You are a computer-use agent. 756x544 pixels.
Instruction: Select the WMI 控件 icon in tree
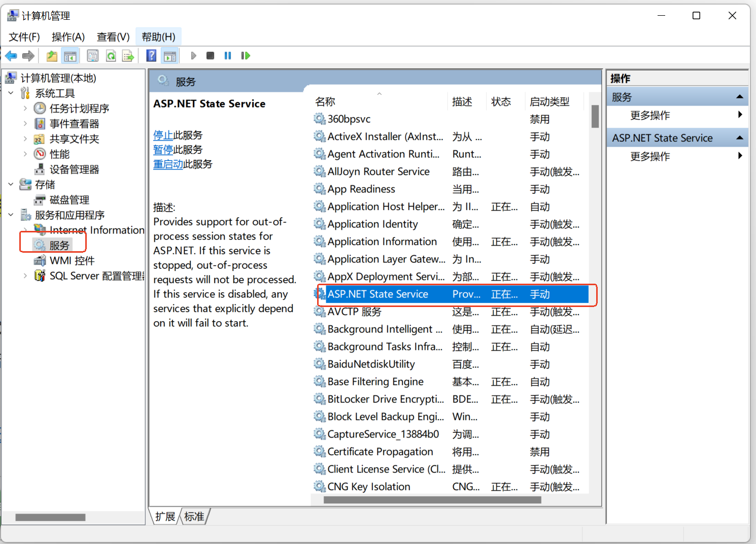(40, 260)
